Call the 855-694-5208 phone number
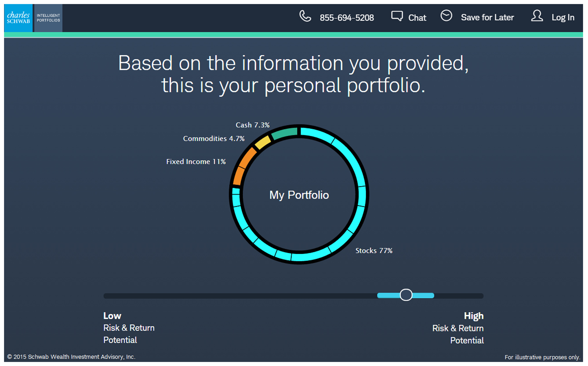Image resolution: width=588 pixels, height=366 pixels. 347,18
